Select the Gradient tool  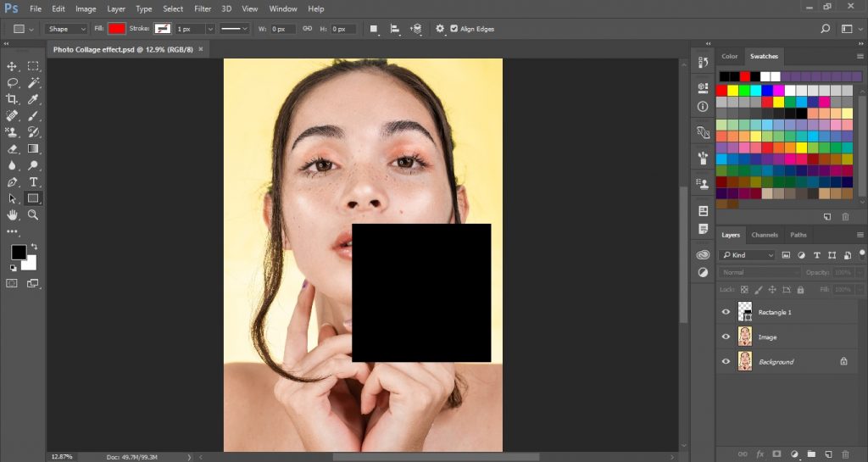pyautogui.click(x=33, y=149)
